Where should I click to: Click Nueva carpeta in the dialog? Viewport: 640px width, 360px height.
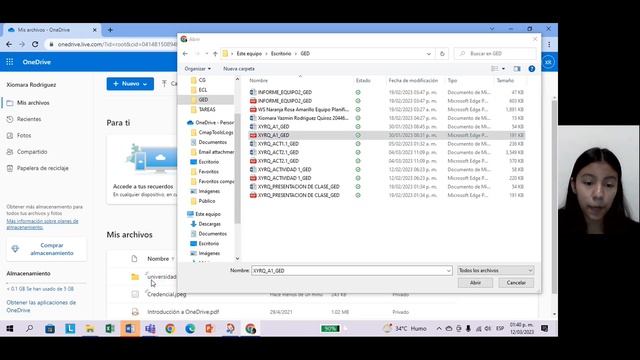(239, 69)
